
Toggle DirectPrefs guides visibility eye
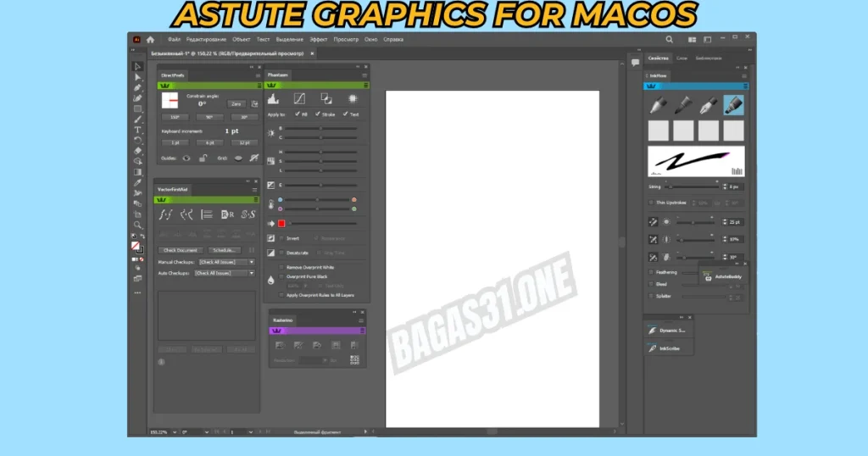coord(186,158)
